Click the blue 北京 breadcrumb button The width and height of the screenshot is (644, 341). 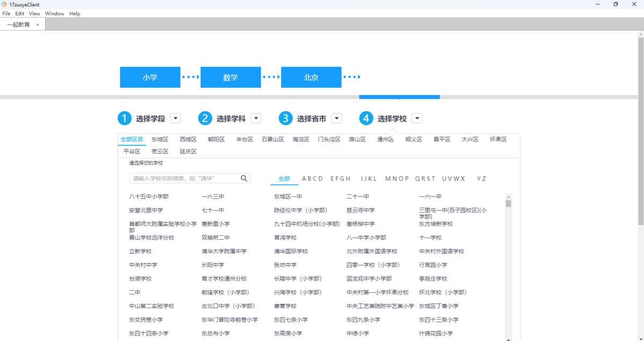pyautogui.click(x=311, y=77)
